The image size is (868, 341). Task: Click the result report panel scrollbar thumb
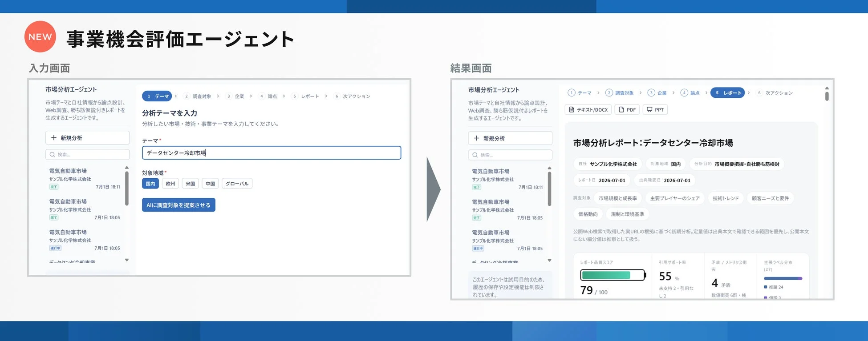tap(827, 96)
